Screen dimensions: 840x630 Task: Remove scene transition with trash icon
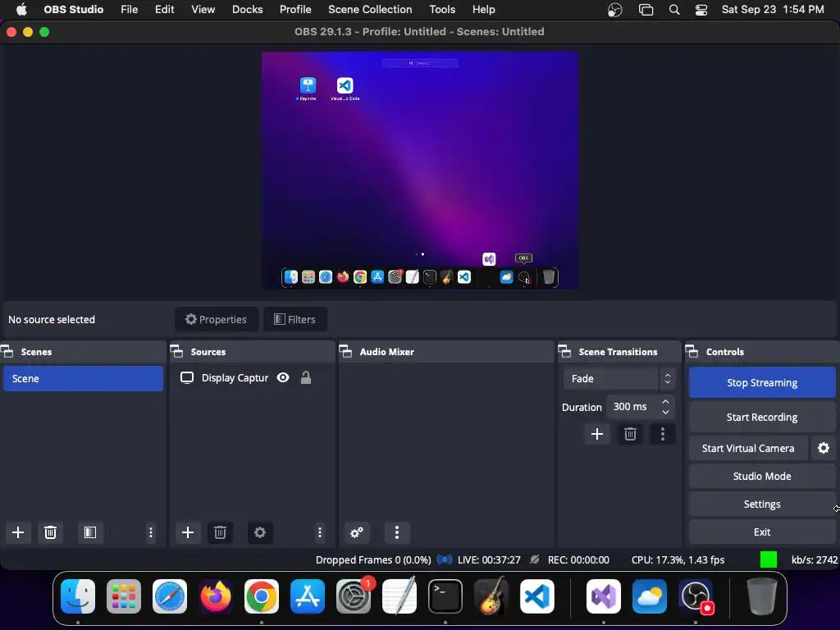[630, 434]
